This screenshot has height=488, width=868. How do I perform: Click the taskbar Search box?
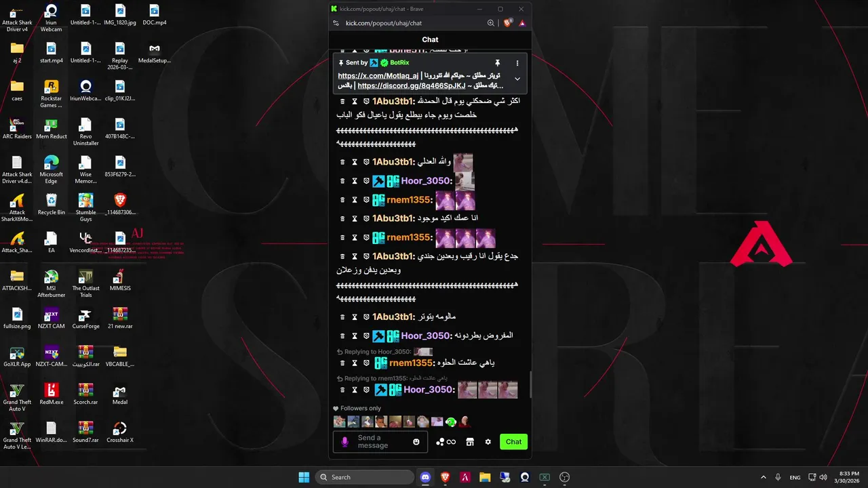tap(365, 477)
